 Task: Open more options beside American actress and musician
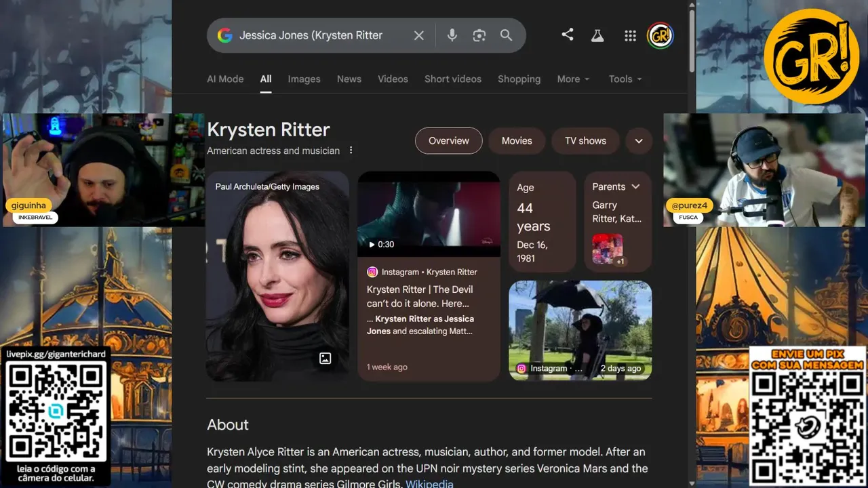pyautogui.click(x=351, y=150)
